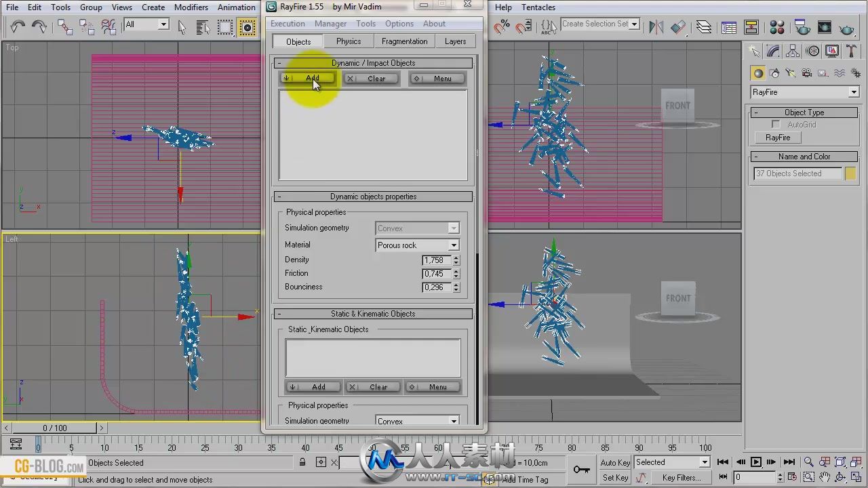Click the Mirror tool icon
The width and height of the screenshot is (868, 488).
(x=656, y=26)
